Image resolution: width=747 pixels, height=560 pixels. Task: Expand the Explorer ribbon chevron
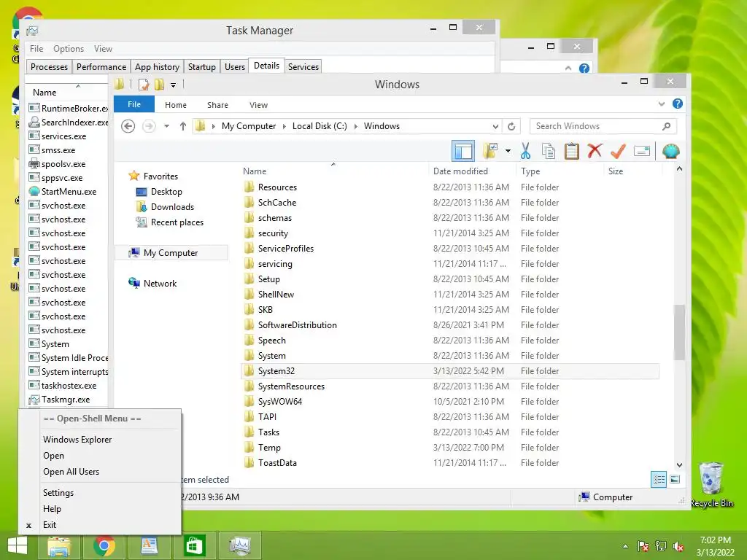[x=661, y=104]
